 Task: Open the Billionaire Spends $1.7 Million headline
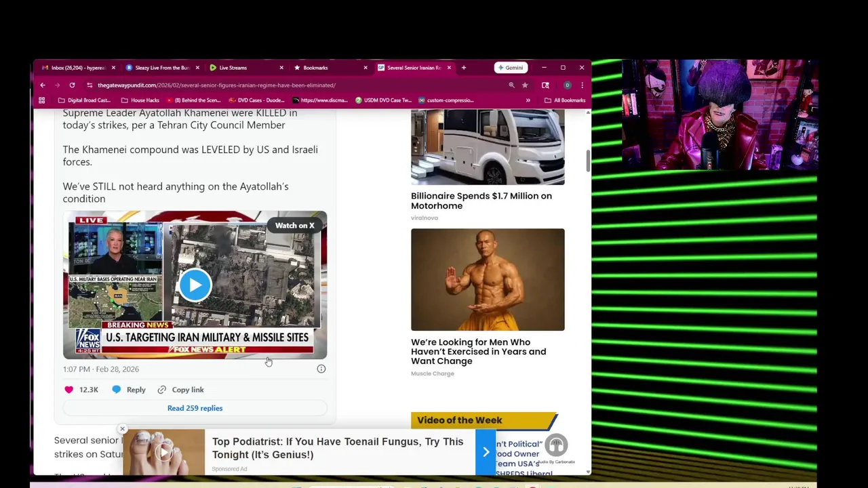pyautogui.click(x=481, y=201)
